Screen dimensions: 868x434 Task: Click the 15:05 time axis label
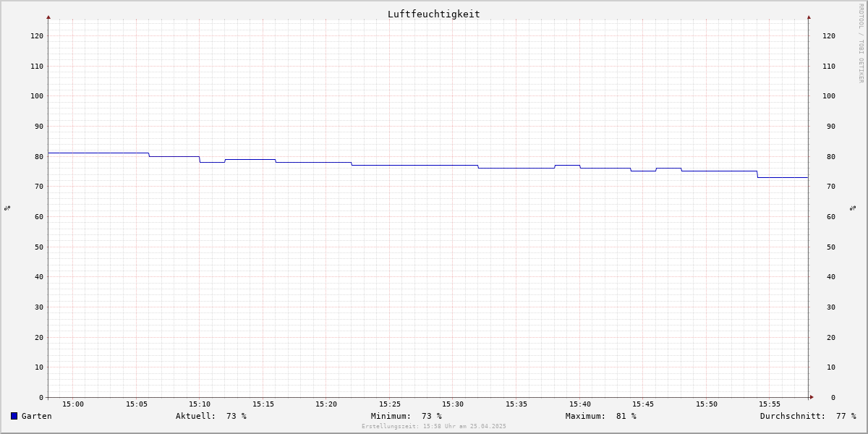137,404
